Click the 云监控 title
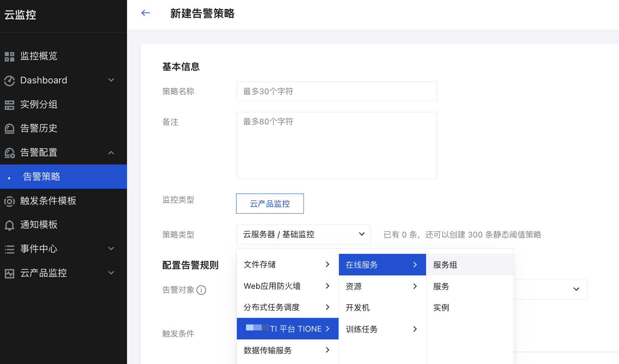The width and height of the screenshot is (619, 364). coord(20,15)
